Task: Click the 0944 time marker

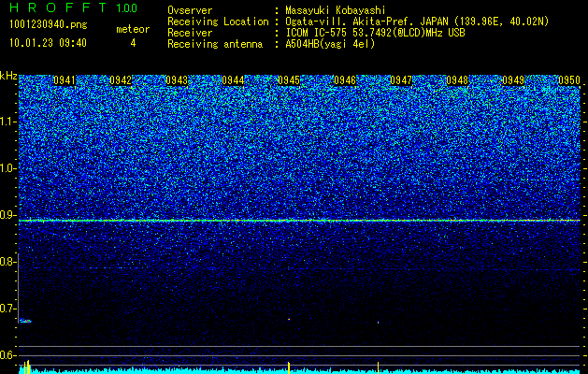Action: [233, 80]
